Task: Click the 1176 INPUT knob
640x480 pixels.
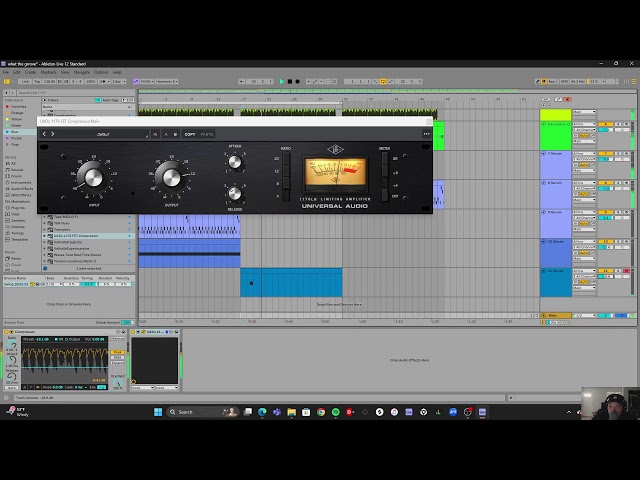Action: [x=93, y=178]
